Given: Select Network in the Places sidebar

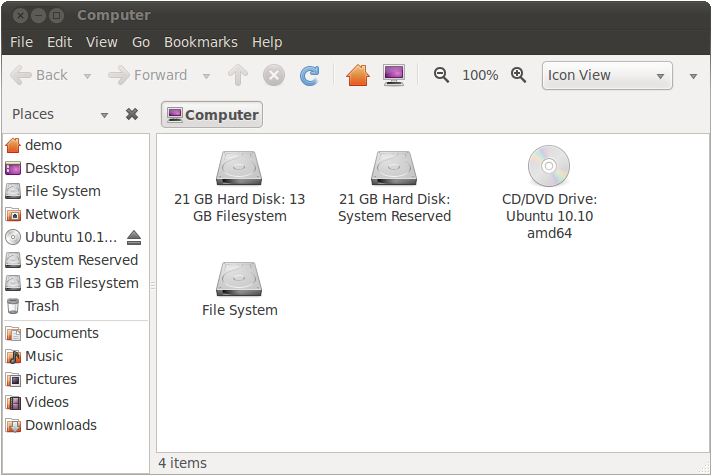Looking at the screenshot, I should tap(52, 214).
